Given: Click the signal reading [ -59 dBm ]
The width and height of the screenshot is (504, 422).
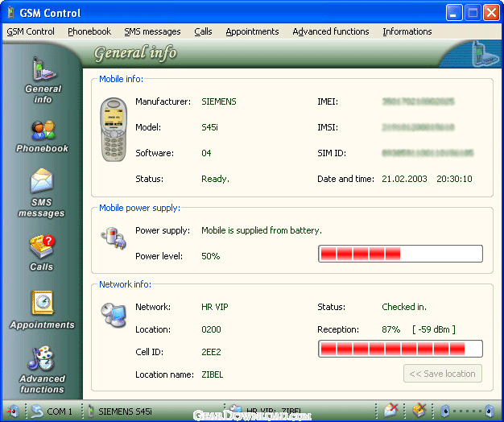Looking at the screenshot, I should coord(434,329).
